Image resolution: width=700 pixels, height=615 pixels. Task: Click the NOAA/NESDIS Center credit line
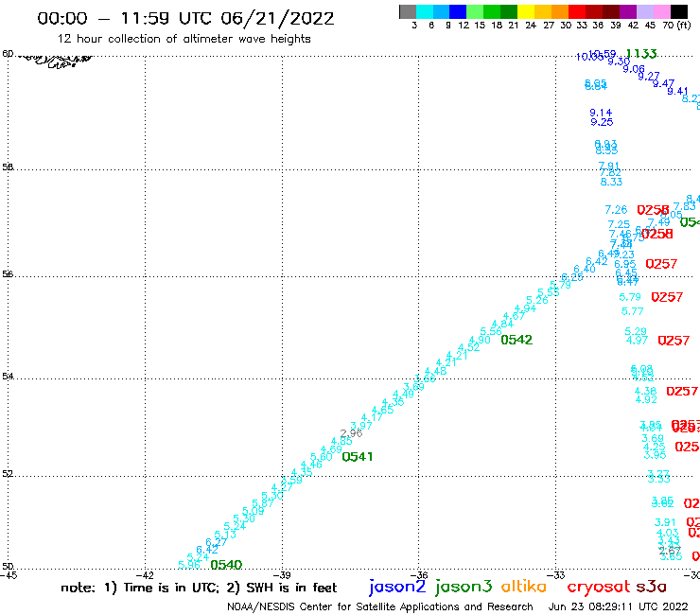(x=380, y=606)
